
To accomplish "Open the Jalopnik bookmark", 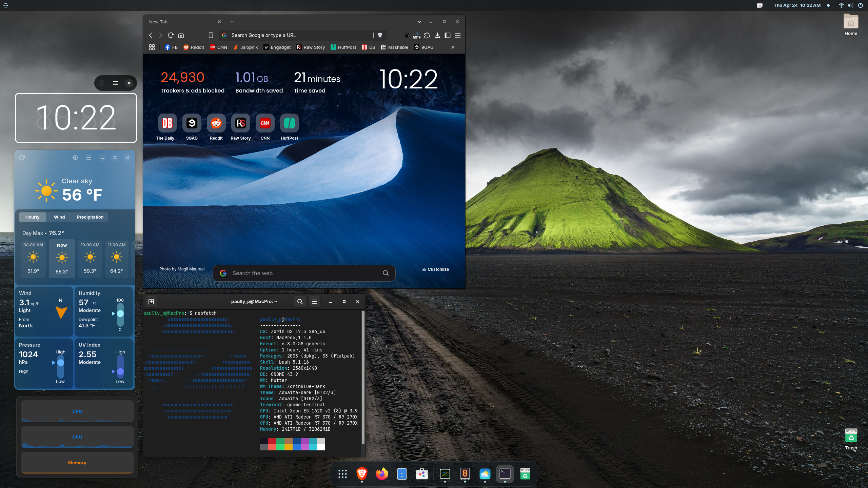I will 246,47.
